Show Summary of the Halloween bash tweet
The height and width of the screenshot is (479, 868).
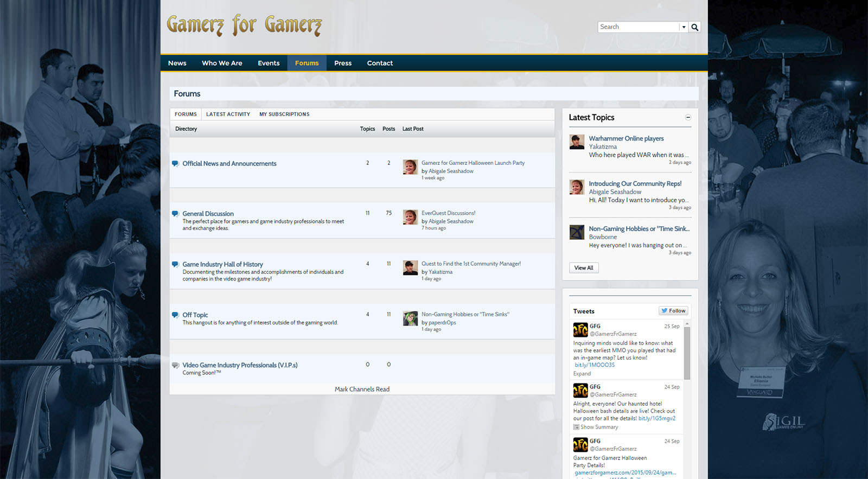pyautogui.click(x=596, y=427)
